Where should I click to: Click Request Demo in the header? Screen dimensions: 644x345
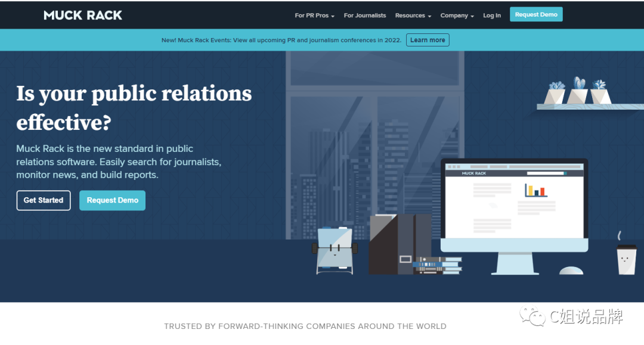(x=536, y=14)
